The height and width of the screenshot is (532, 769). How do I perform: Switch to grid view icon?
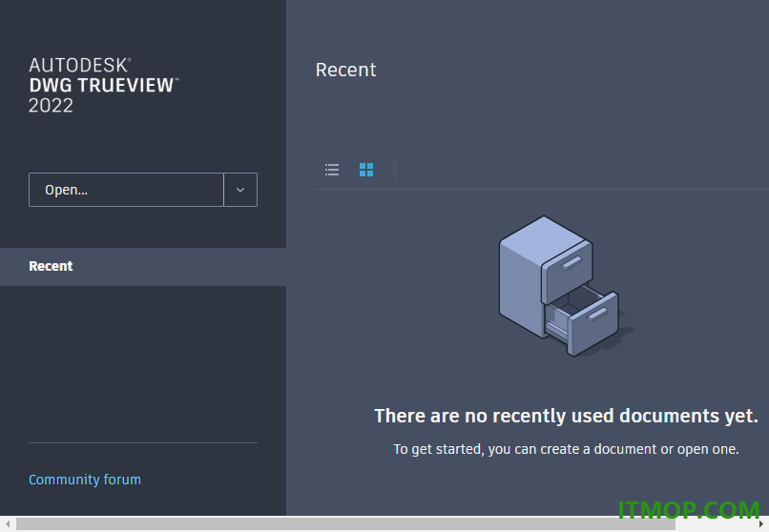point(366,170)
